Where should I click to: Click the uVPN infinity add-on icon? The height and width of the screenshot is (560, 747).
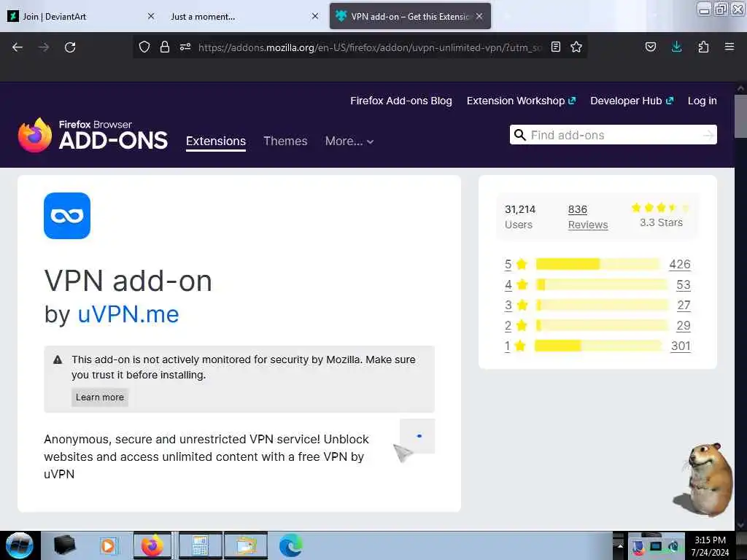point(67,216)
